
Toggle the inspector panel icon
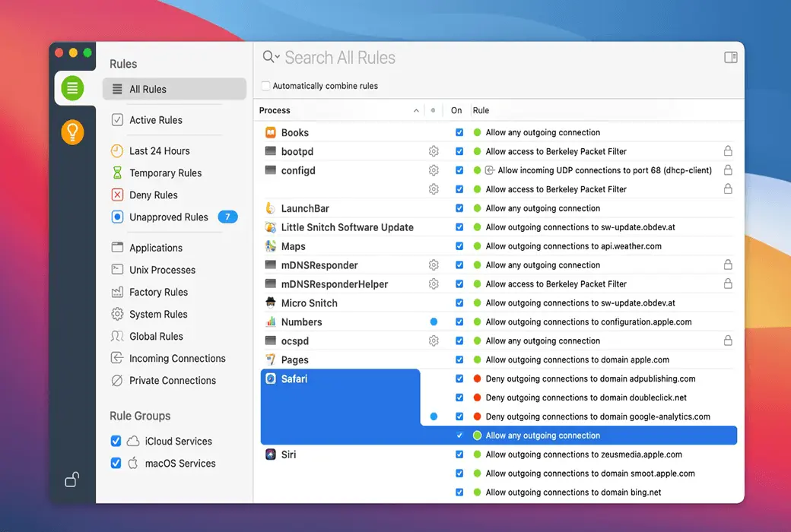tap(730, 58)
